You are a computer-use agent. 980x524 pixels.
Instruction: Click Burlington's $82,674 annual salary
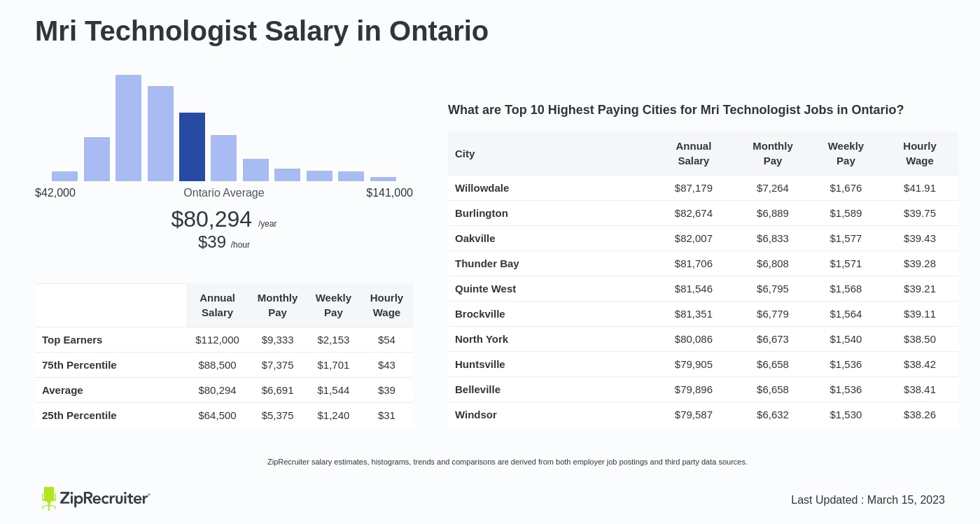click(694, 213)
